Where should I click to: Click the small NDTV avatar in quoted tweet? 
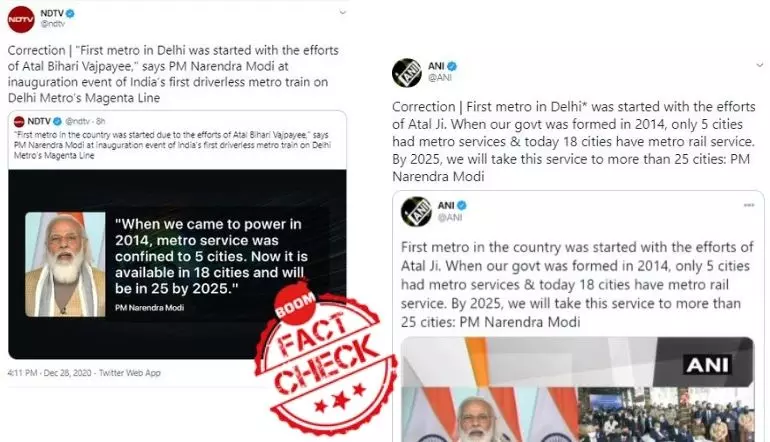click(19, 121)
